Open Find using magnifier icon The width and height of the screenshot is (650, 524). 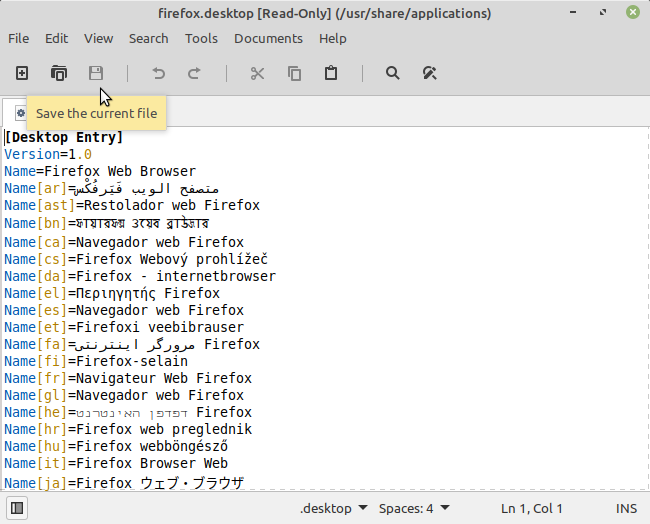(393, 73)
